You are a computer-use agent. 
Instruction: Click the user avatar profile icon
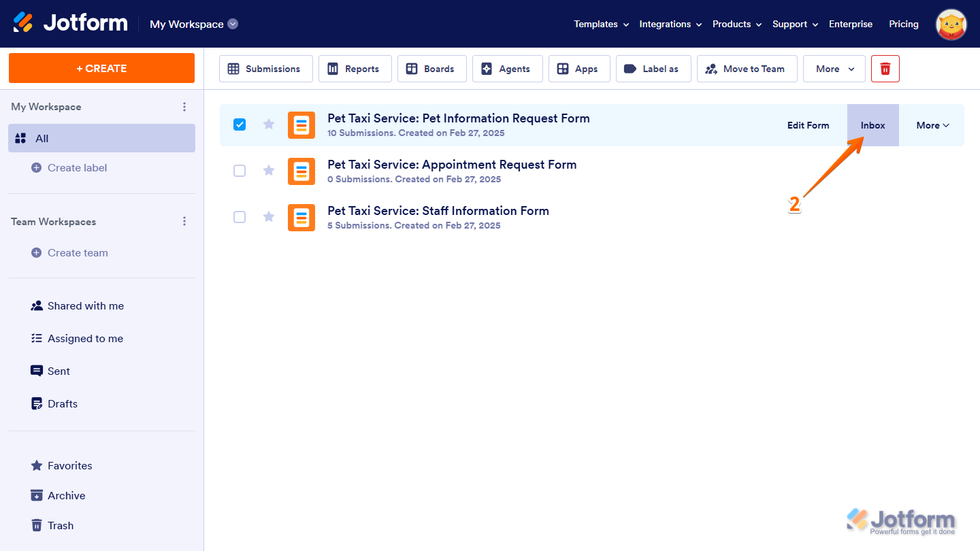pos(951,24)
